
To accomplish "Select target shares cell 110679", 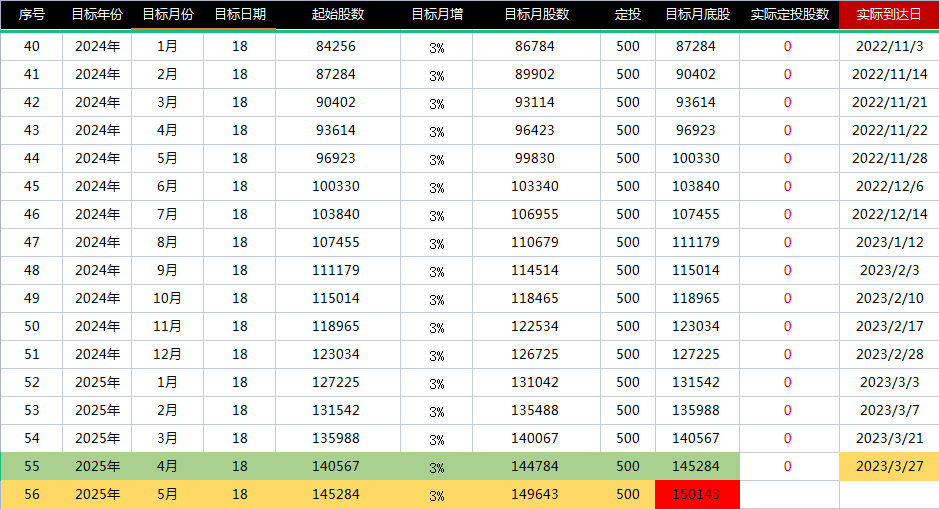I will click(536, 242).
